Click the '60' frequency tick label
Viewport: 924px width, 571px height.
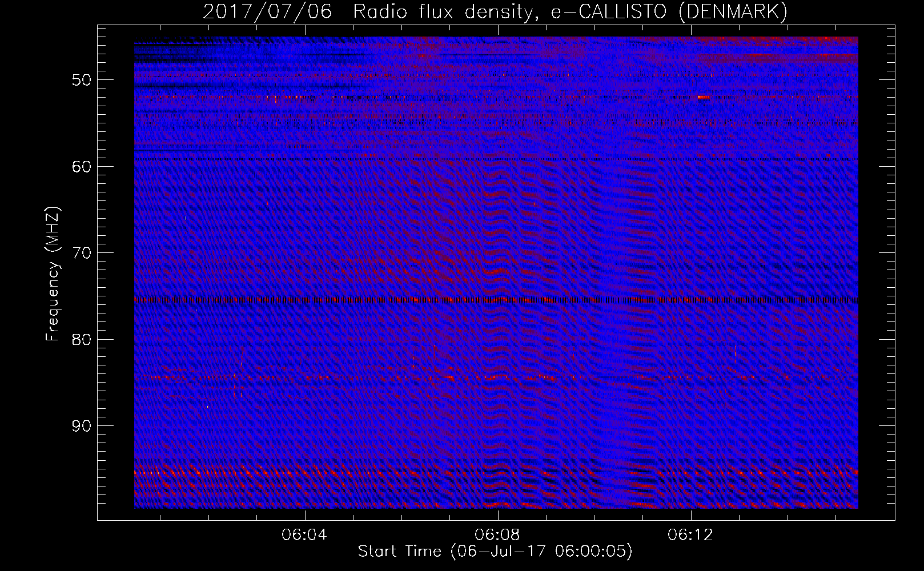pyautogui.click(x=82, y=167)
